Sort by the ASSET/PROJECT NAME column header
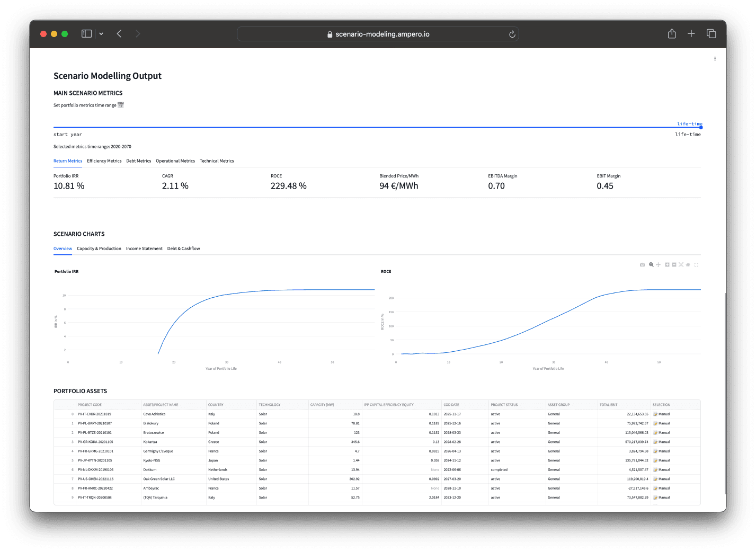The image size is (756, 551). [x=174, y=405]
